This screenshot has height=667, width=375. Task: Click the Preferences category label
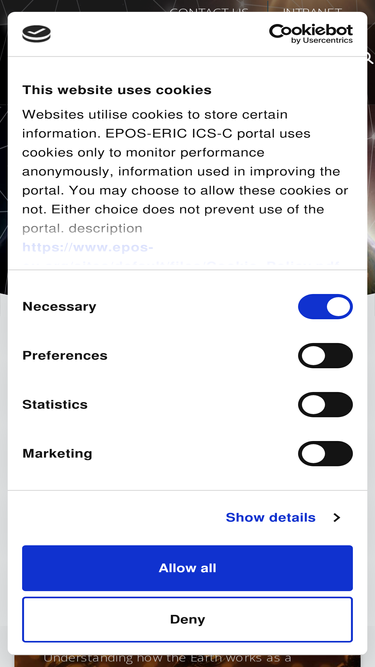[x=65, y=356]
